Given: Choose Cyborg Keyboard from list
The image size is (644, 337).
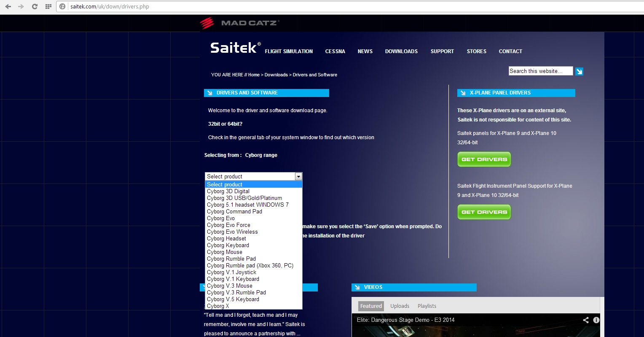Looking at the screenshot, I should 254,245.
